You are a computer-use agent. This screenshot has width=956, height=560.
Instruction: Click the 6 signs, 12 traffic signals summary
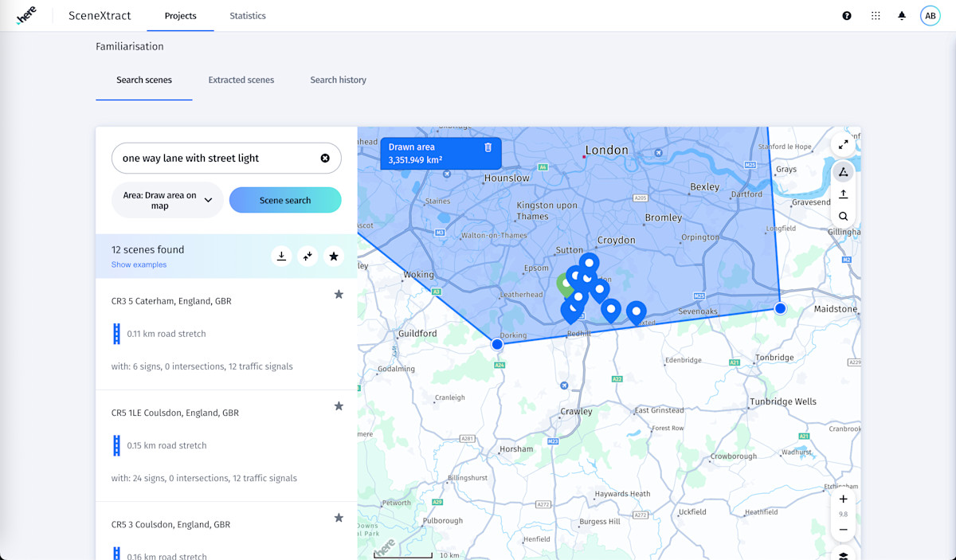tap(202, 366)
